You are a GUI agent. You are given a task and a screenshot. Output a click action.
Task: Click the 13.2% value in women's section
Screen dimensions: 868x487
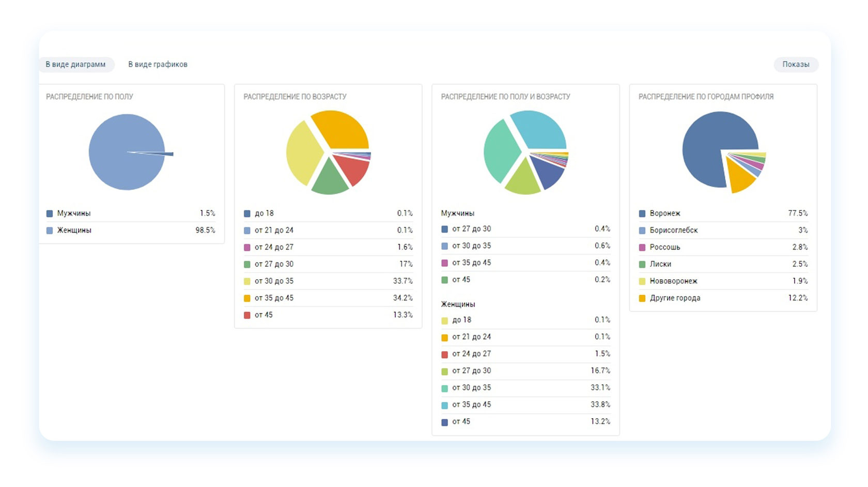click(x=600, y=422)
